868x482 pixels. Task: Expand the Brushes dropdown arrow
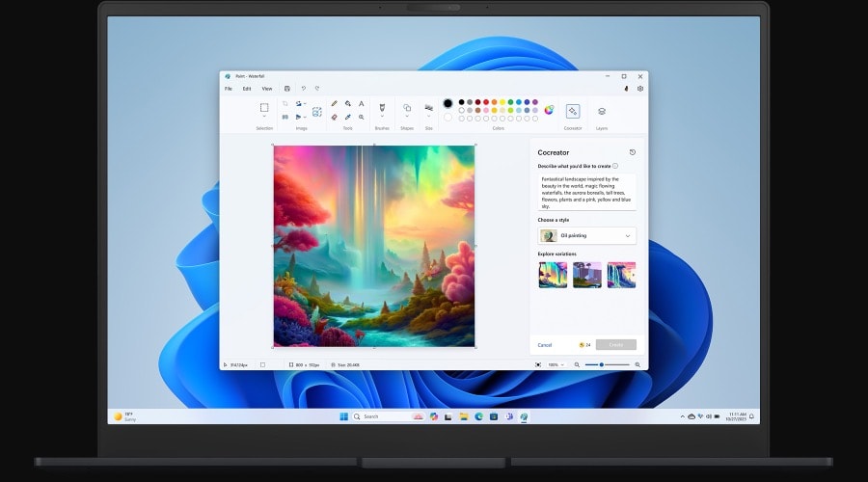pyautogui.click(x=381, y=118)
